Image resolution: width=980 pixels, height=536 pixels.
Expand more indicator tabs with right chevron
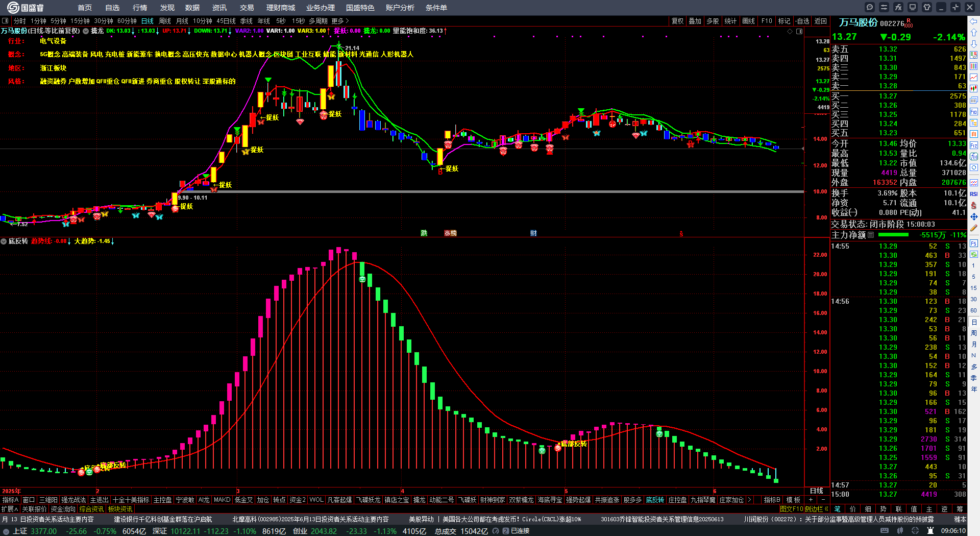(x=749, y=500)
